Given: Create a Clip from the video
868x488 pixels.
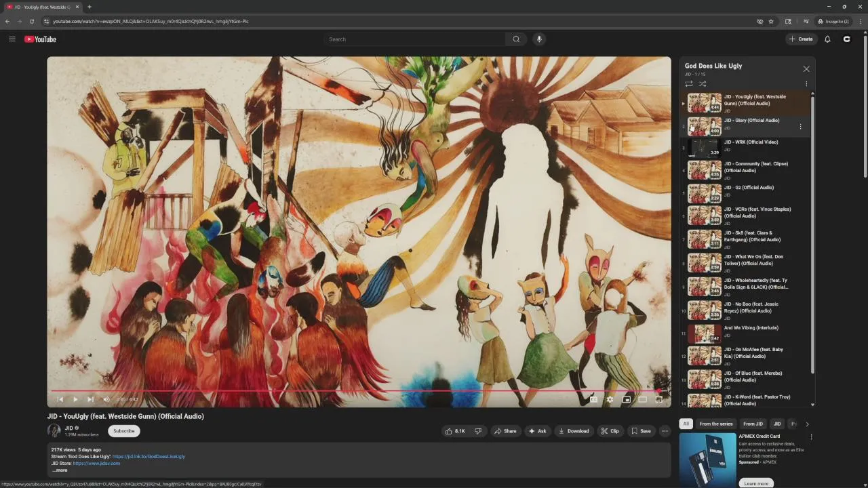Looking at the screenshot, I should [610, 431].
